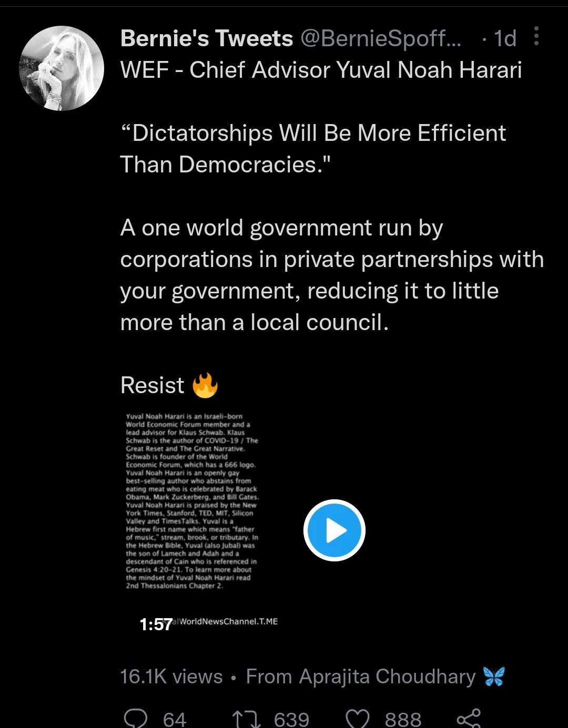568x728 pixels.
Task: Open the tweet's three-dot options menu
Action: click(x=536, y=36)
